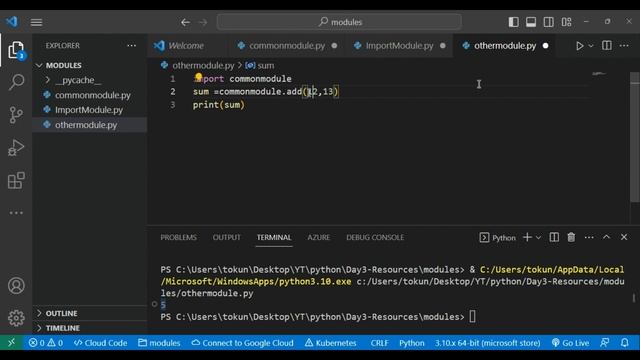
Task: Open the OUTPUT panel tab
Action: pos(227,238)
